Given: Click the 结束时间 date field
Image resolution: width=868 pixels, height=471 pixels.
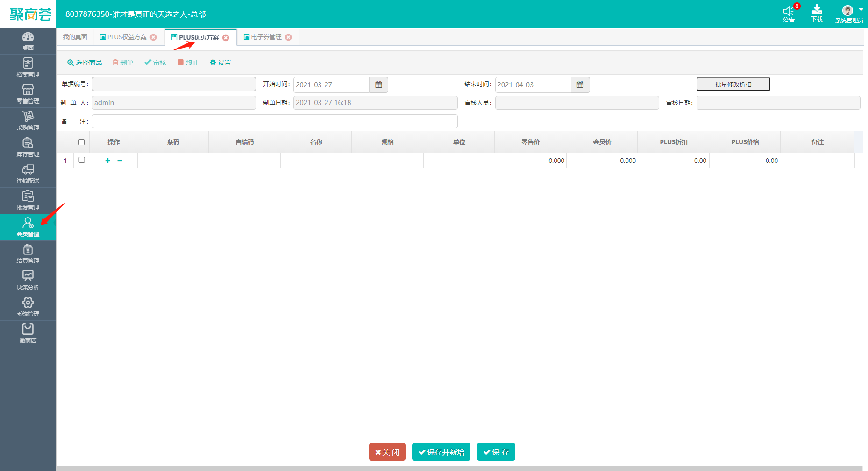Looking at the screenshot, I should [533, 84].
